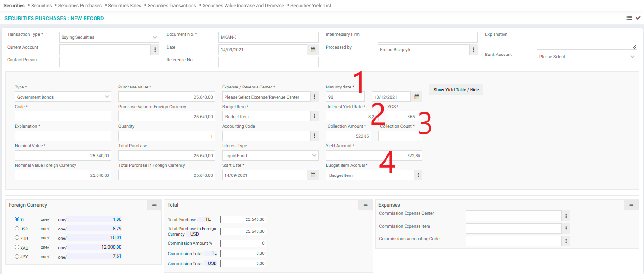Click the Nominal Value Foreign Currency field
Image resolution: width=644 pixels, height=274 pixels.
(x=63, y=175)
